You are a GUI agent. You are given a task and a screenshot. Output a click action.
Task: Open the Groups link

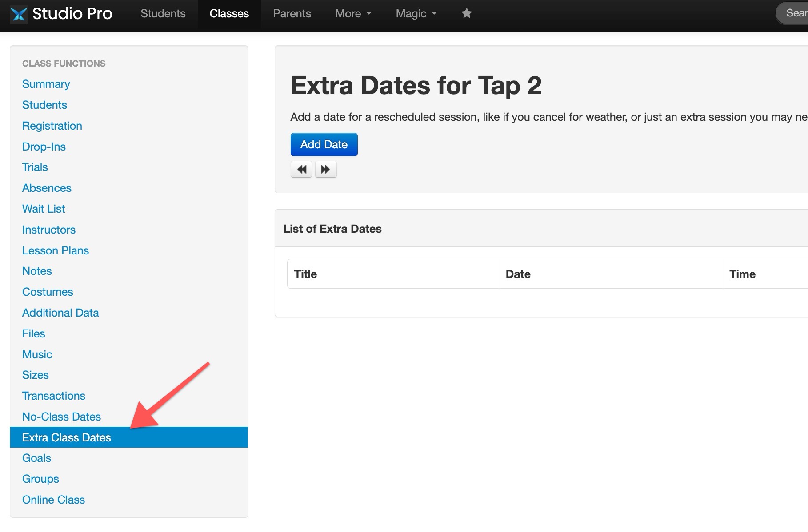click(40, 479)
